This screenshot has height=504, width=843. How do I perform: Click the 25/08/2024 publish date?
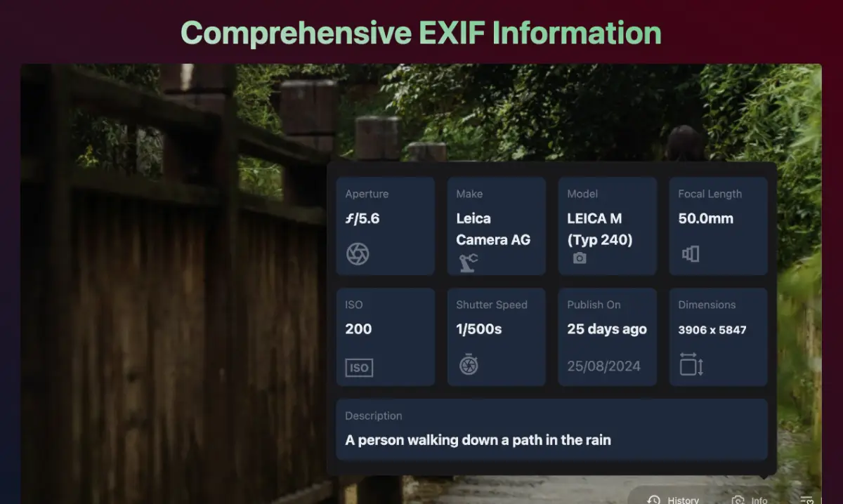coord(603,366)
